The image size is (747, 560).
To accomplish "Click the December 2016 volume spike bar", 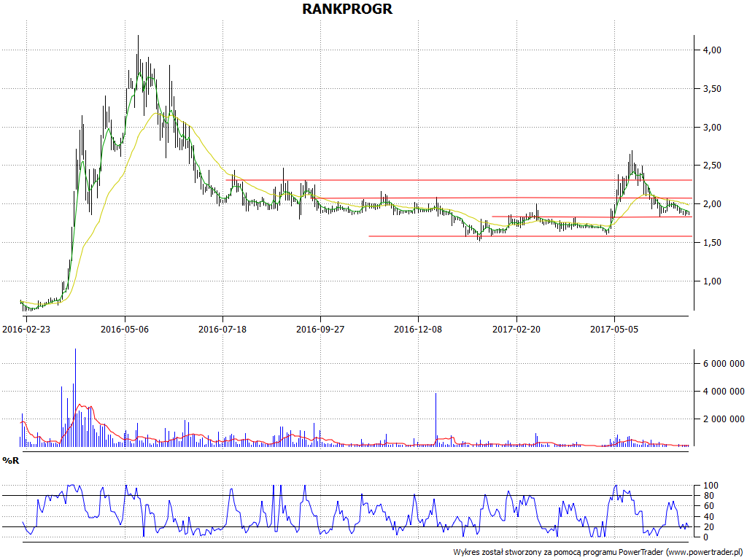I will tap(436, 420).
